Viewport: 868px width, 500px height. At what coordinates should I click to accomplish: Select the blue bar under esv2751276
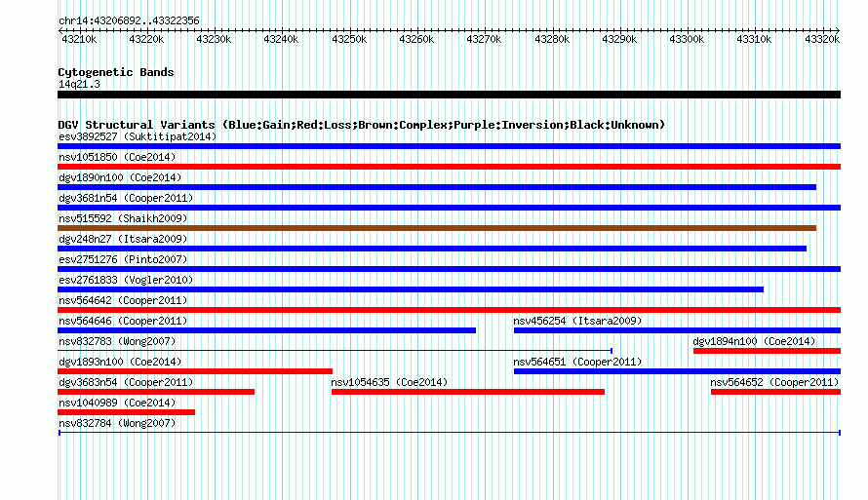449,269
